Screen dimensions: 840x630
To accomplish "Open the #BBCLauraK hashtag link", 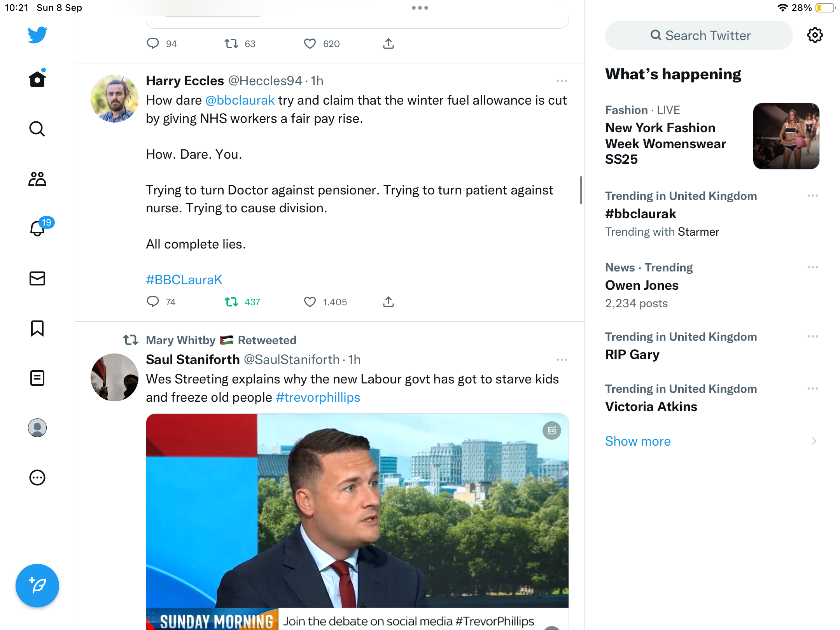I will [184, 280].
